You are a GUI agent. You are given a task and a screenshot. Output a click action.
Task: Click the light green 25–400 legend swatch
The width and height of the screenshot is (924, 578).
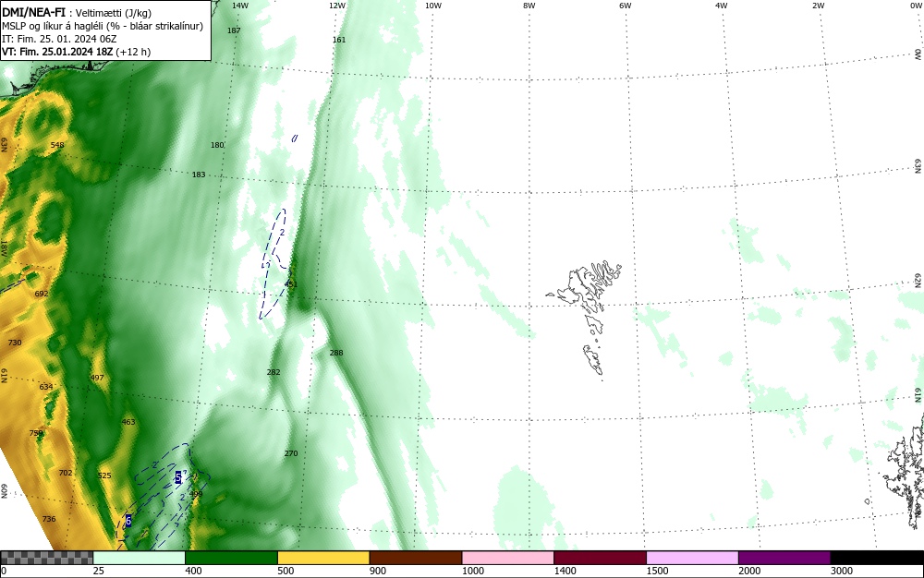(140, 558)
